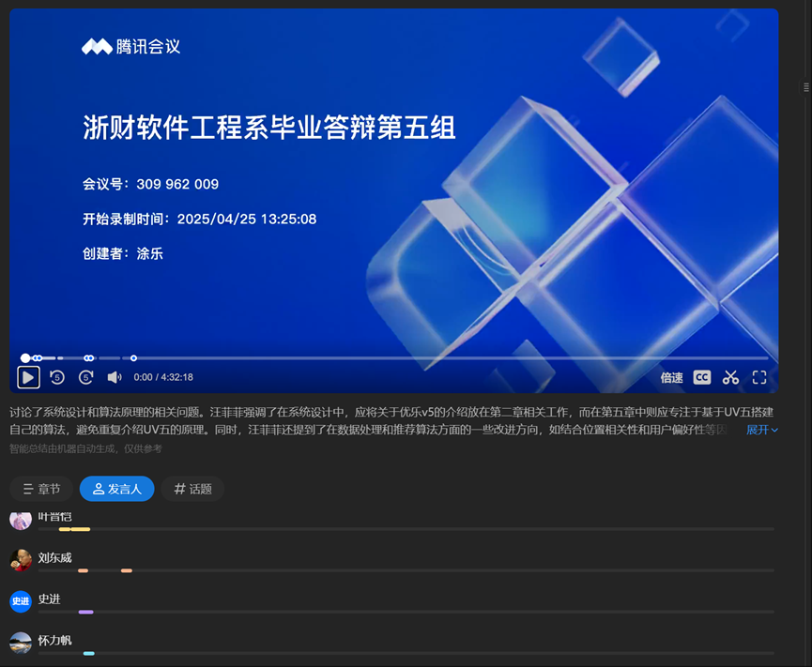This screenshot has width=812, height=667.
Task: Skip forward 5 seconds
Action: coord(85,377)
